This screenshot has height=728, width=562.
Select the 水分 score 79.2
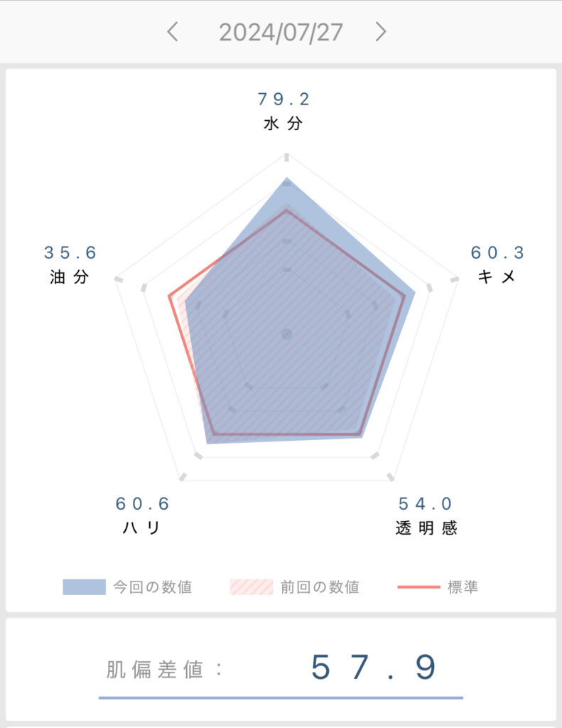coord(283,99)
